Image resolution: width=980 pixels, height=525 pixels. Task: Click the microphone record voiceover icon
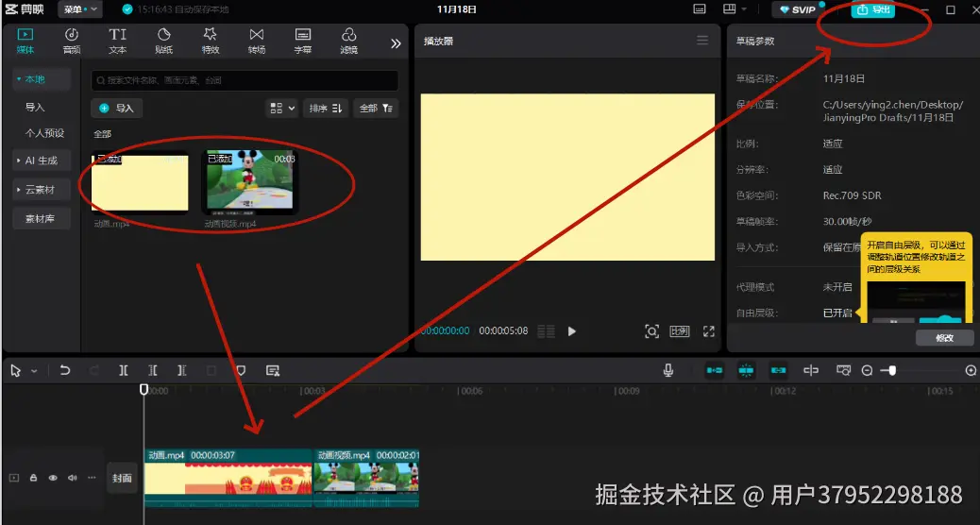668,371
